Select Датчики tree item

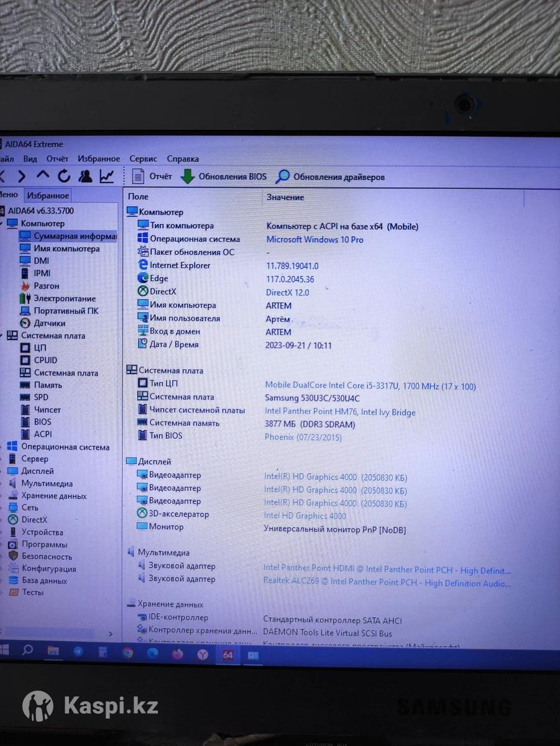[42, 323]
